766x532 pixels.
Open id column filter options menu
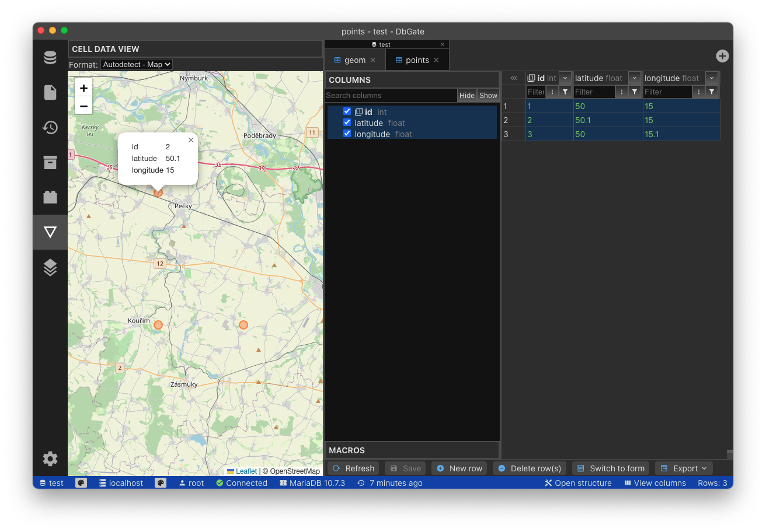pyautogui.click(x=552, y=92)
